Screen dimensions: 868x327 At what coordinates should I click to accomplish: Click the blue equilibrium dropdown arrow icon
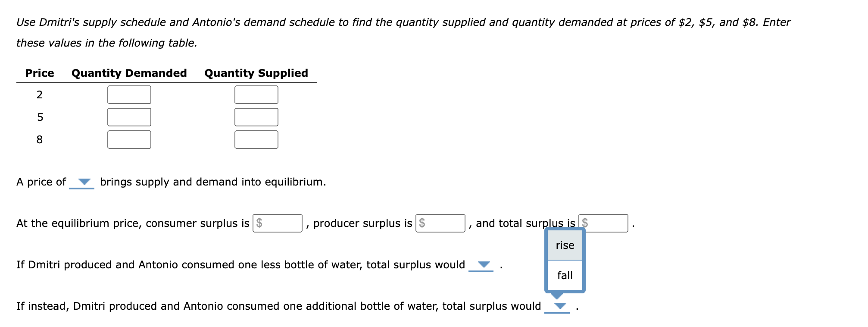coord(83,182)
